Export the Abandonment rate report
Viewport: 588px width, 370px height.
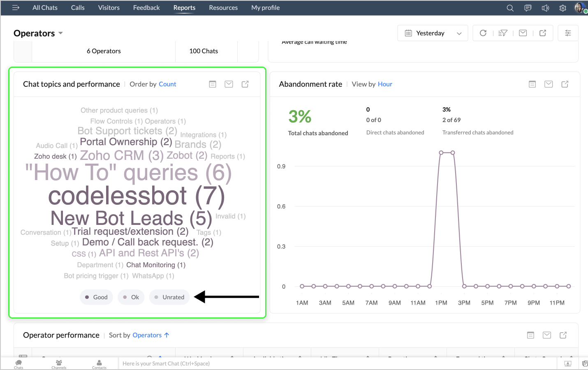point(565,84)
